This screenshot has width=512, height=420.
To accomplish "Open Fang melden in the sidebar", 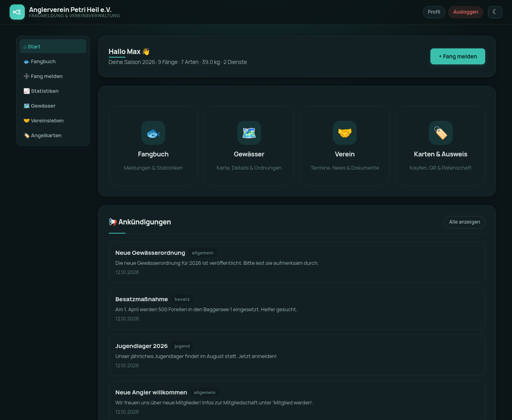I will tap(53, 76).
